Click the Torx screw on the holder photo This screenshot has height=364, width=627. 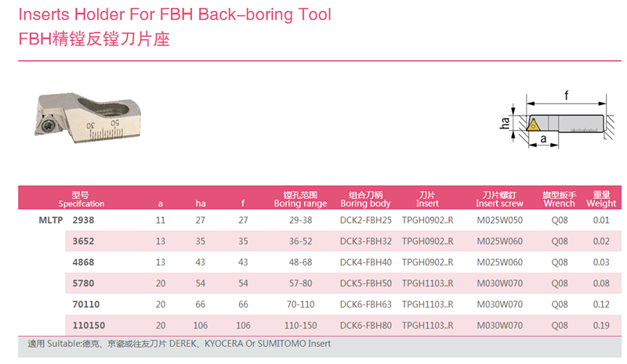pos(48,124)
